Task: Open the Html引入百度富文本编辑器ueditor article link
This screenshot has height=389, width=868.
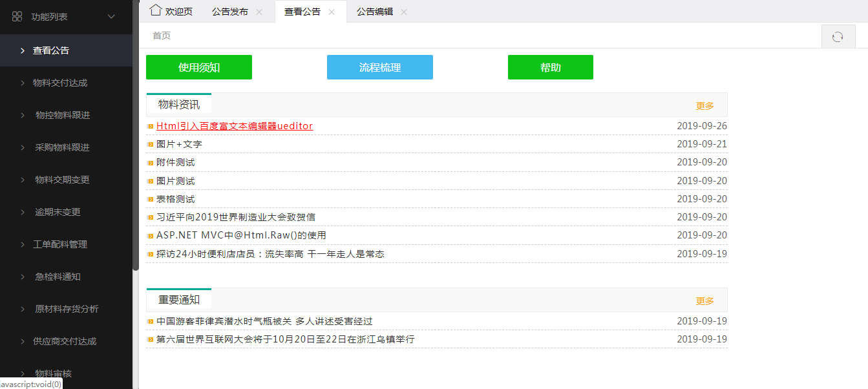Action: (235, 126)
